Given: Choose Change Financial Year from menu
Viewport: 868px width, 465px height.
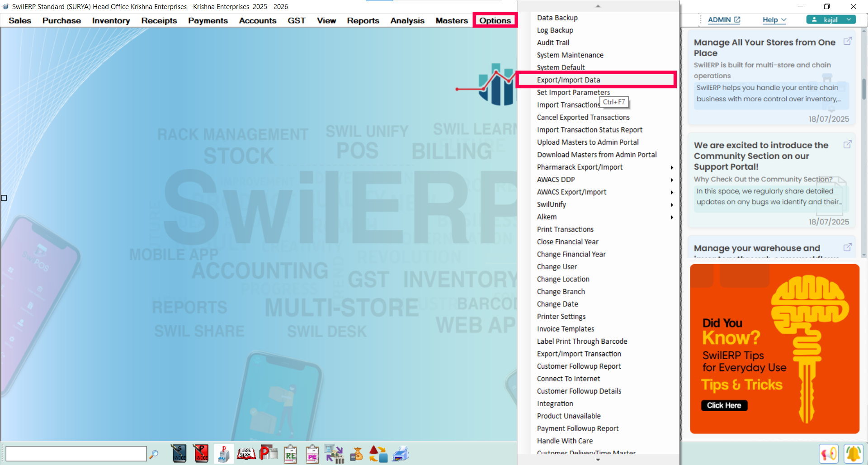Looking at the screenshot, I should click(x=571, y=254).
